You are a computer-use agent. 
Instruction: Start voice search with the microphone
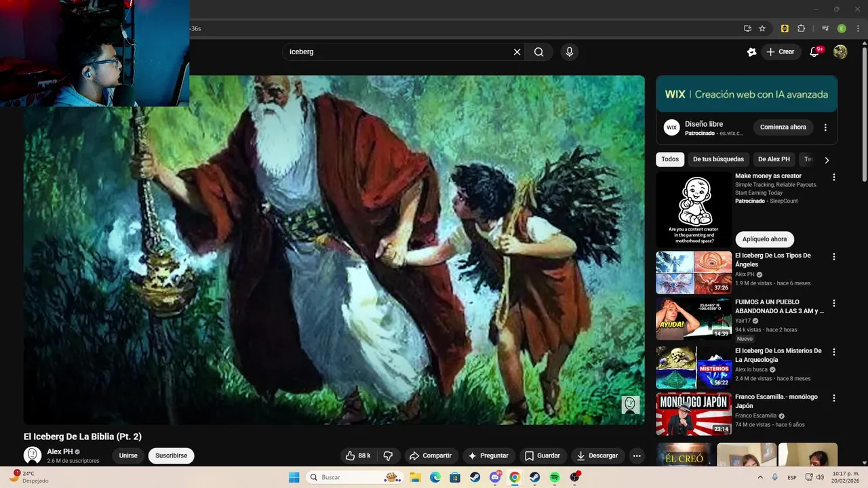(570, 52)
